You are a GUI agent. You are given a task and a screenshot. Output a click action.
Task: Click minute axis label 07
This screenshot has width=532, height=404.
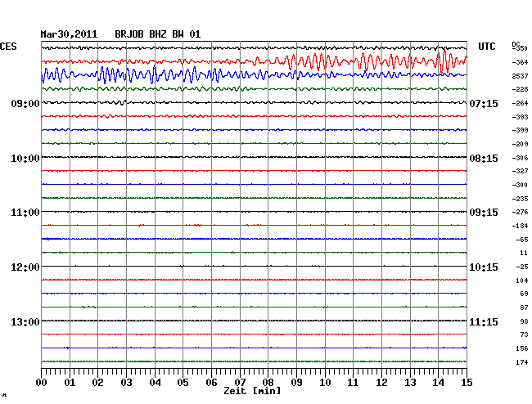[x=240, y=383]
